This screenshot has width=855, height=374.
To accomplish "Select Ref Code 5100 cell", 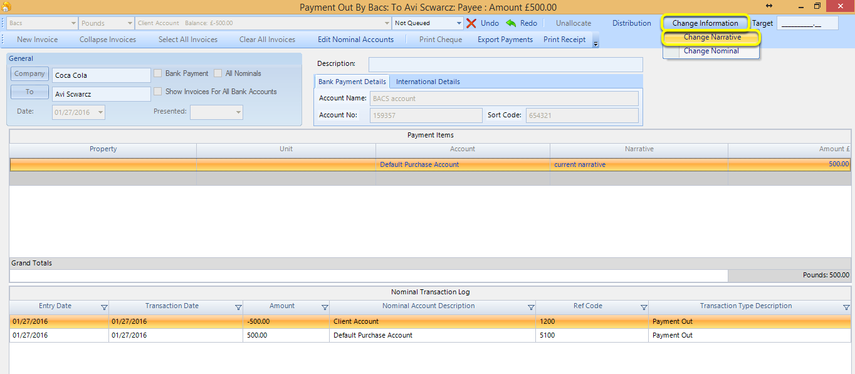I will click(x=592, y=336).
